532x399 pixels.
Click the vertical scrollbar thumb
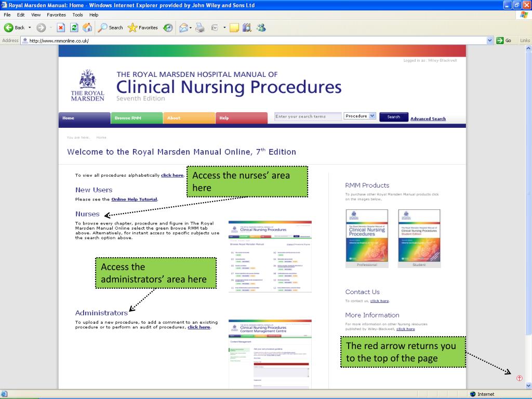click(x=528, y=193)
